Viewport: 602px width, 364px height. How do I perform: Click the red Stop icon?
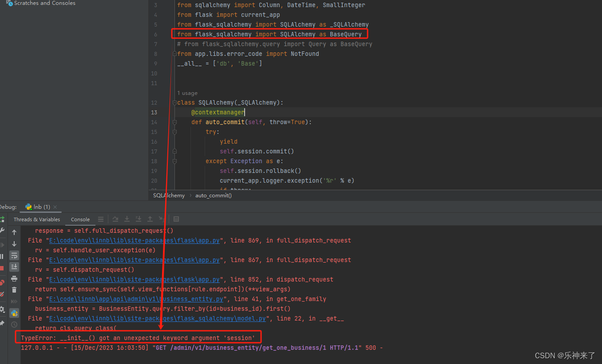[2, 268]
